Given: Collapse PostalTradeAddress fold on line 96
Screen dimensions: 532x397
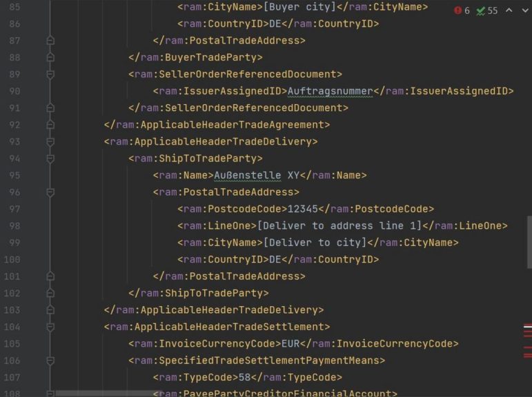Looking at the screenshot, I should 50,192.
